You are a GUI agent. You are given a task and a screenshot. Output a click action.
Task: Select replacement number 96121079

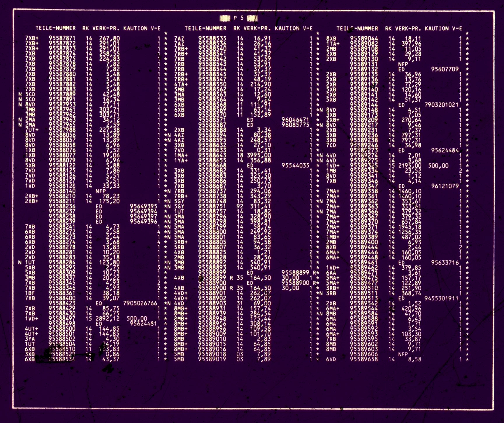(x=445, y=186)
